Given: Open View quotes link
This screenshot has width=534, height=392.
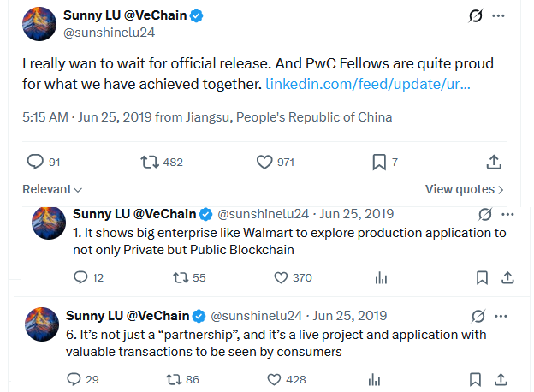Looking at the screenshot, I should coord(464,189).
